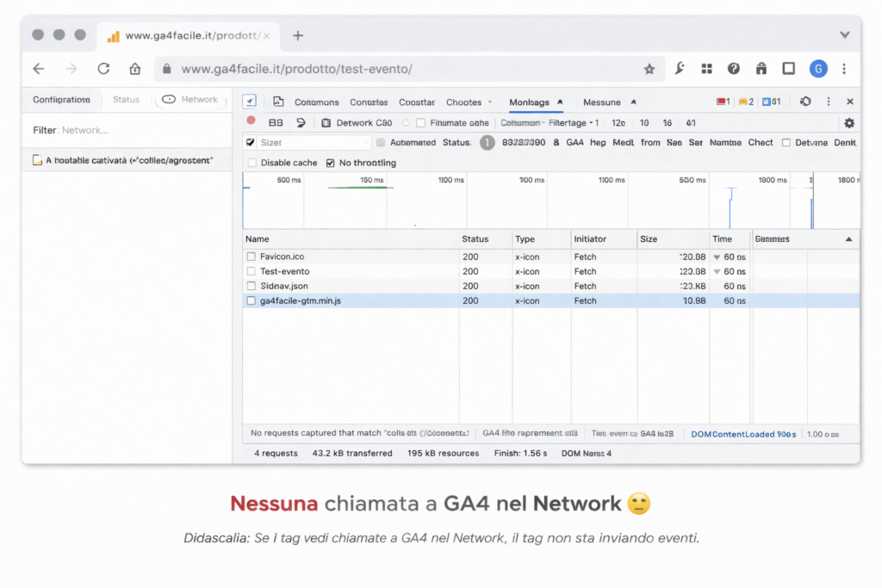
Task: Select the ga4facile-gtm.min.js request row
Action: tap(550, 300)
